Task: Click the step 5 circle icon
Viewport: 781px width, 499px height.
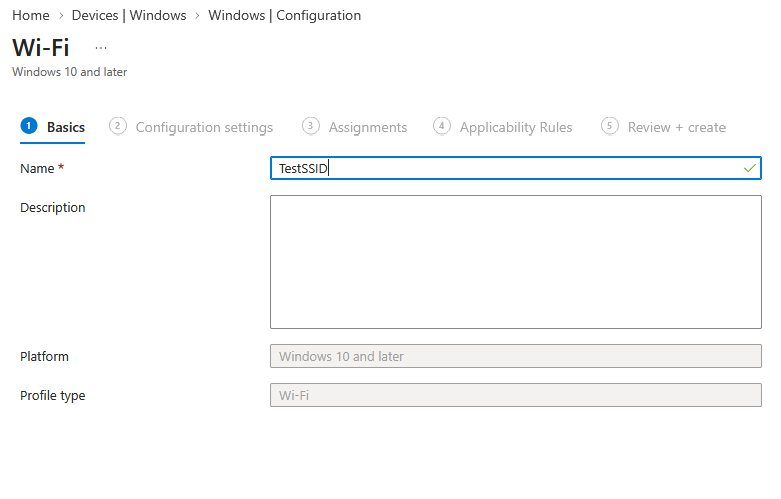Action: [x=610, y=126]
